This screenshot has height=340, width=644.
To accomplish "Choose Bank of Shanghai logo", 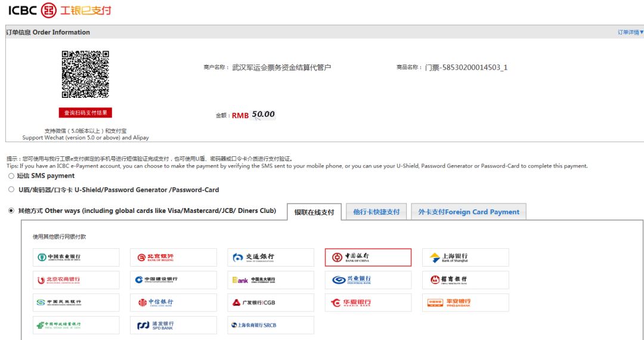I will 465,258.
